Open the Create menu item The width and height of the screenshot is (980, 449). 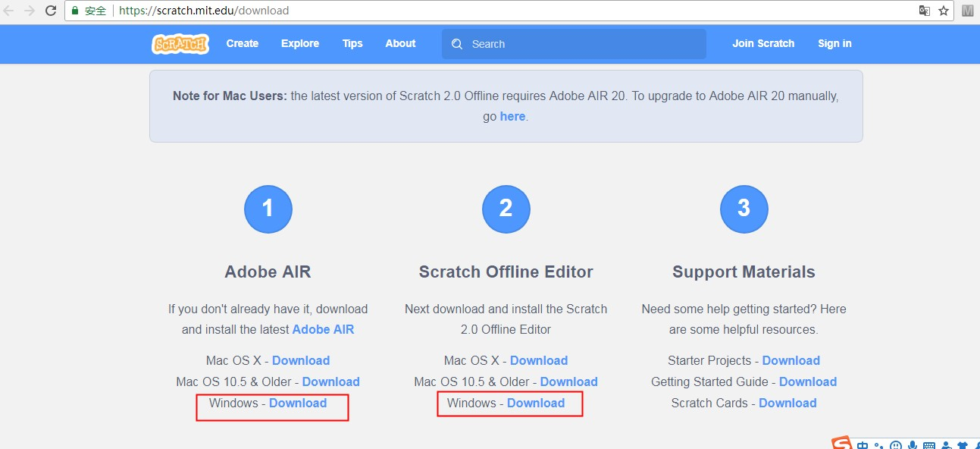pyautogui.click(x=243, y=43)
